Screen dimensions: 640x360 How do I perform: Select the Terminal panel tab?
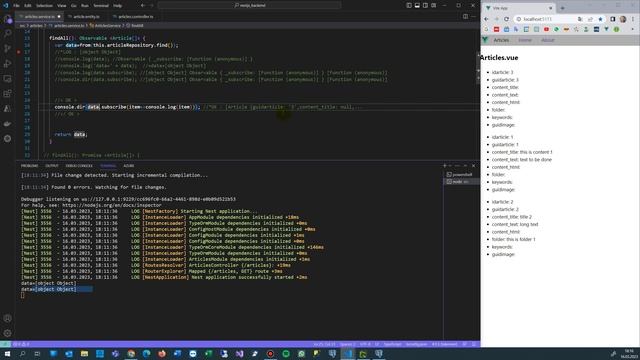point(108,166)
